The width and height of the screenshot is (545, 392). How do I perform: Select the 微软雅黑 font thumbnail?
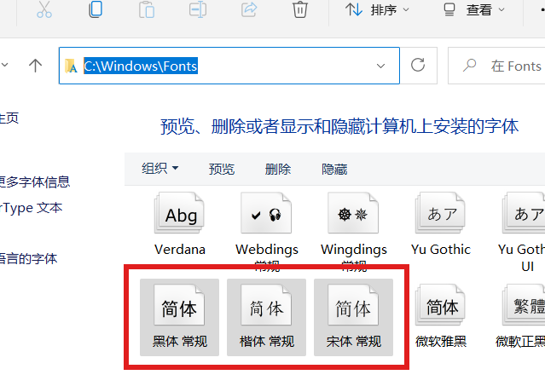(x=441, y=317)
